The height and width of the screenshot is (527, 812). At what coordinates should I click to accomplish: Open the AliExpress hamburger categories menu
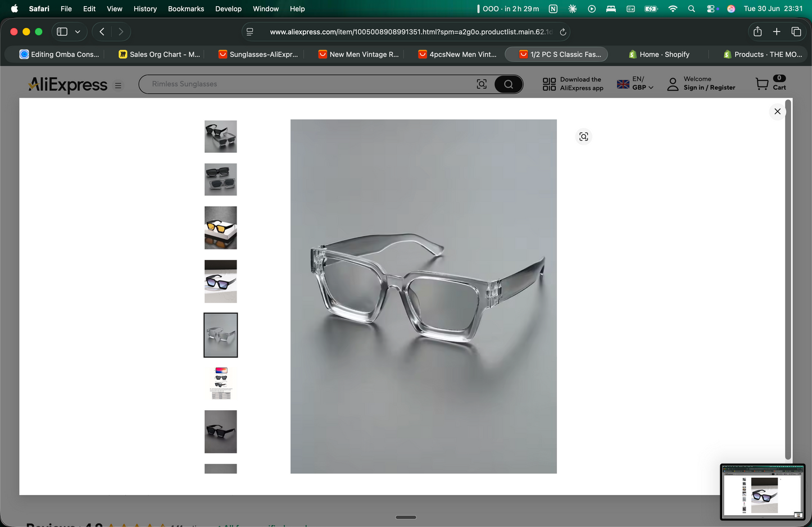tap(118, 85)
